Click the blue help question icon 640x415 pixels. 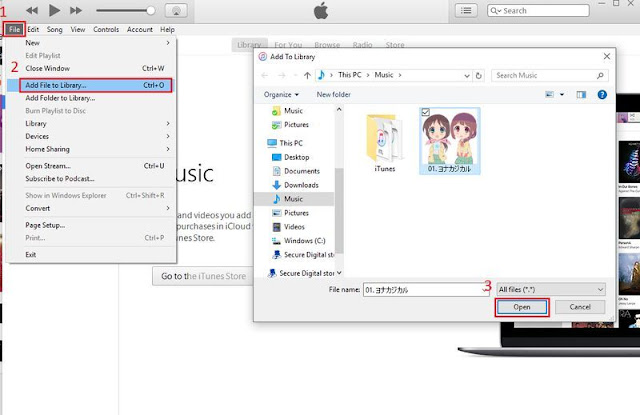(602, 95)
